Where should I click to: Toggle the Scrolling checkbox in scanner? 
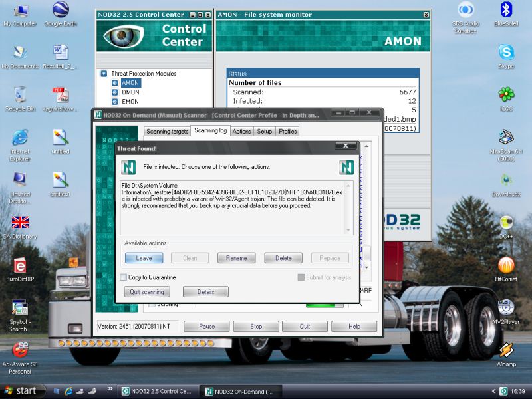click(152, 304)
